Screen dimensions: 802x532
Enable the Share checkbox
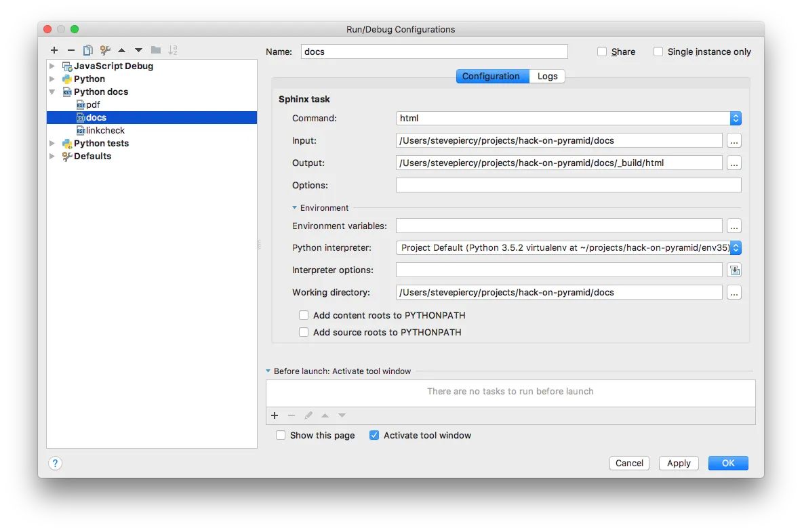click(x=602, y=52)
